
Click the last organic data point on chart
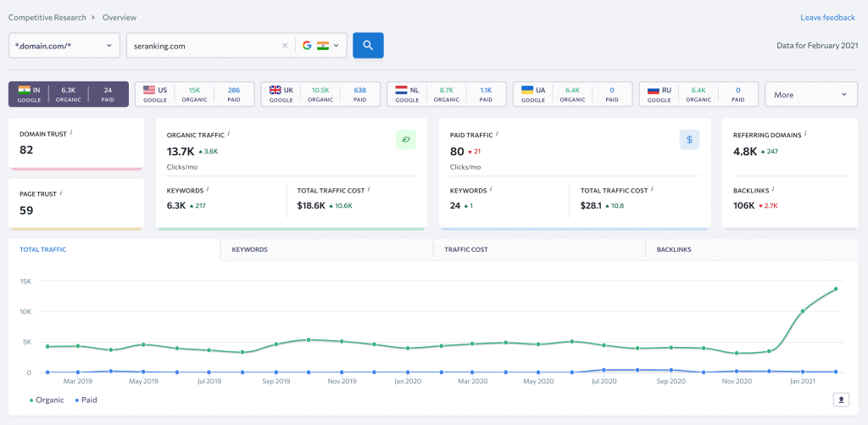point(835,288)
